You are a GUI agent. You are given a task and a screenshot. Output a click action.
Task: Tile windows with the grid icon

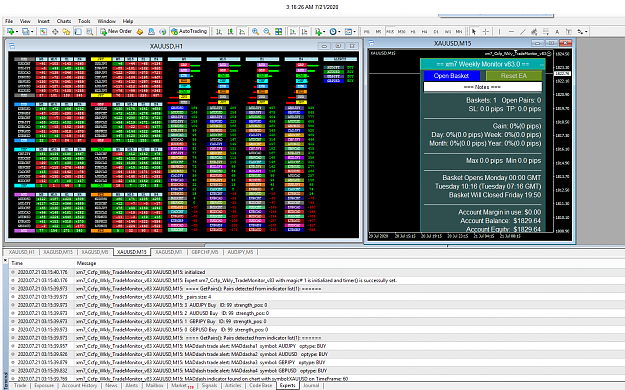click(278, 32)
